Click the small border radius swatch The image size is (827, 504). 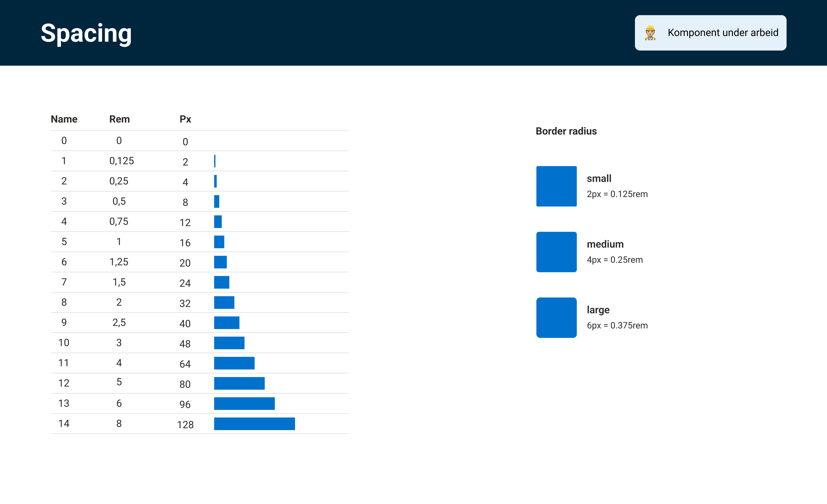point(557,186)
